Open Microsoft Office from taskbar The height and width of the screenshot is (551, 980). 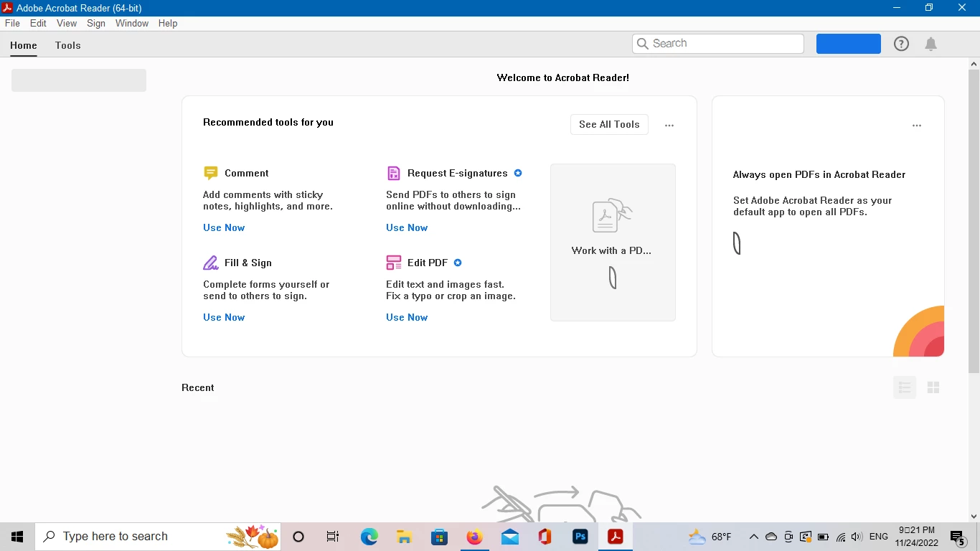tap(545, 537)
